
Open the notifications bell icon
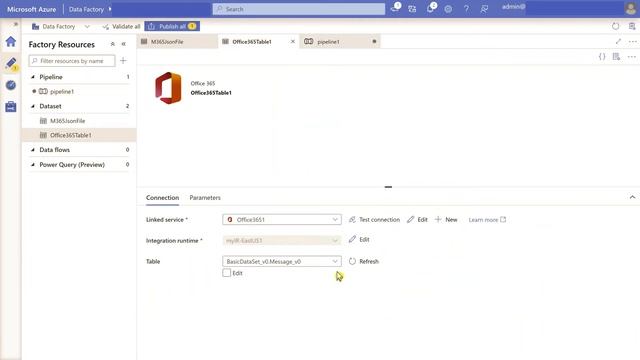pos(430,9)
